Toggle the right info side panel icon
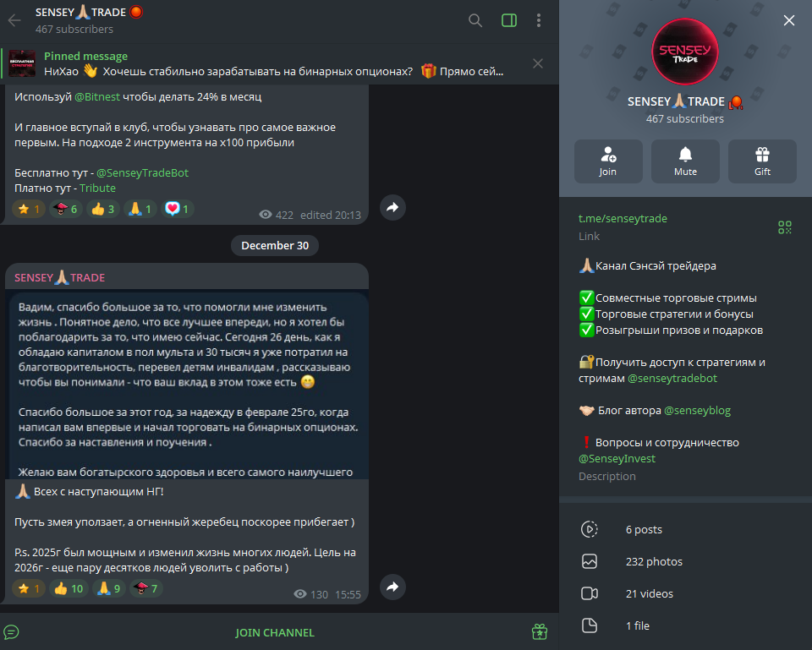Image resolution: width=812 pixels, height=650 pixels. point(509,20)
